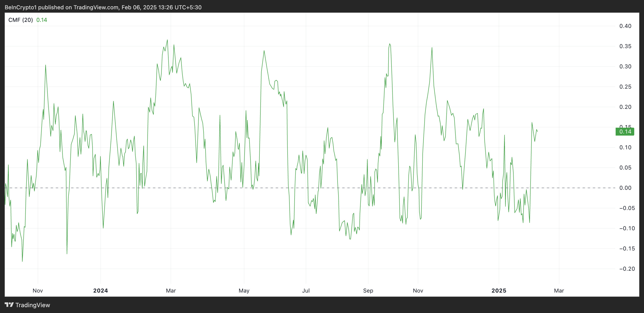The image size is (644, 313).
Task: Click the green 0.14 indicator value
Action: [x=42, y=20]
